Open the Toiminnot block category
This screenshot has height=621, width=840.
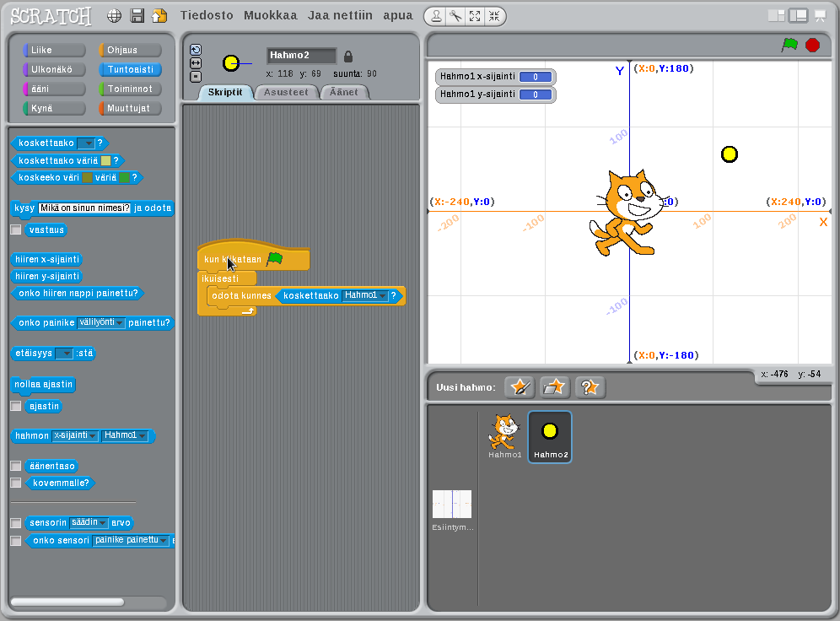point(130,89)
